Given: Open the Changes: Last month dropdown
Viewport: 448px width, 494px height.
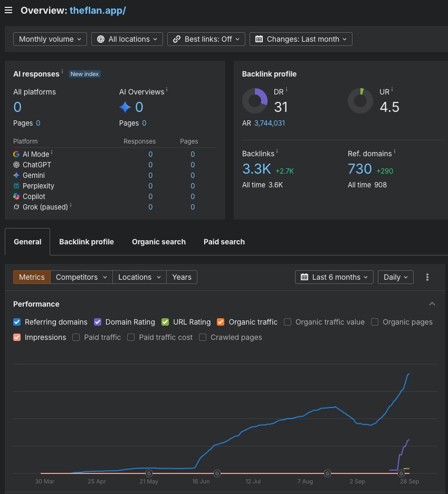Looking at the screenshot, I should coord(301,39).
